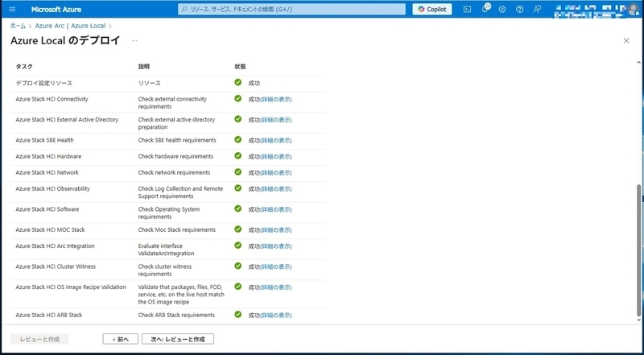This screenshot has width=644, height=355.
Task: Select the Azure Stack SBE Health task name
Action: (45, 140)
